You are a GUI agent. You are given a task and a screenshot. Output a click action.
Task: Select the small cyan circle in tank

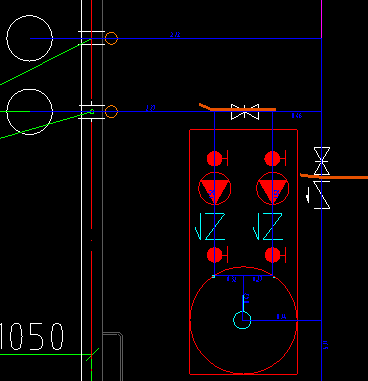pyautogui.click(x=242, y=320)
